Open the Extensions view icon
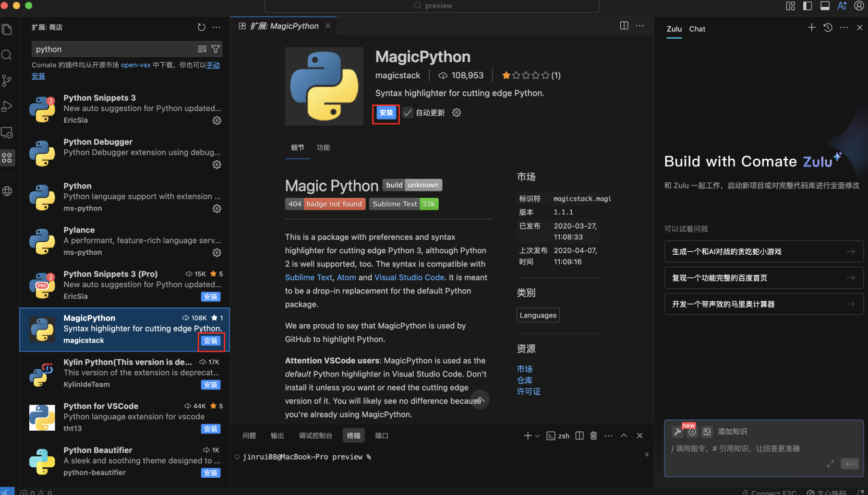The height and width of the screenshot is (495, 868). coord(7,158)
